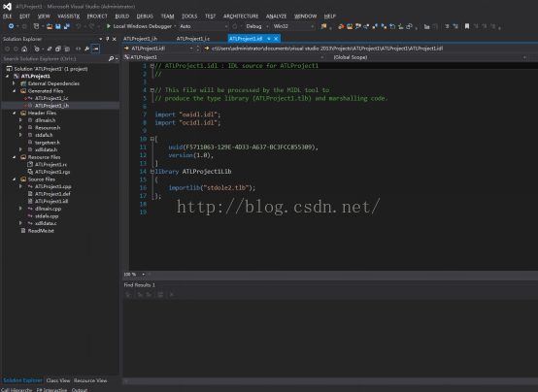
Task: Open the ANALYZE menu
Action: point(276,16)
